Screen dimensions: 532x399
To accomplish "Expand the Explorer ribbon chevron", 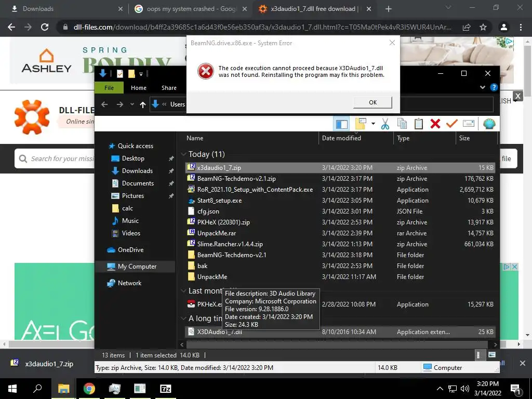I will pos(483,87).
